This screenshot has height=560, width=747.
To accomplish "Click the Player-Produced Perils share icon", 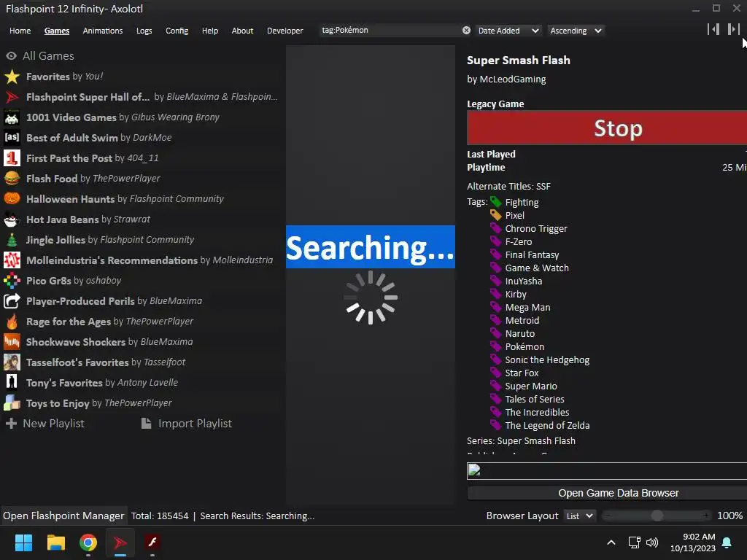I will point(12,301).
